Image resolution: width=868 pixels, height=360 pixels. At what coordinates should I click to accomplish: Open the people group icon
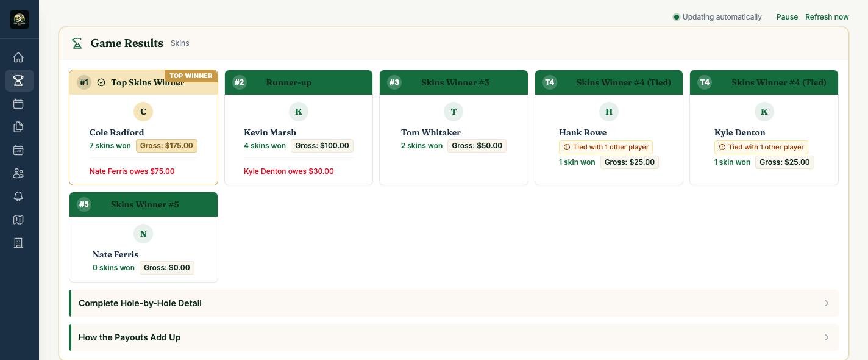[18, 173]
